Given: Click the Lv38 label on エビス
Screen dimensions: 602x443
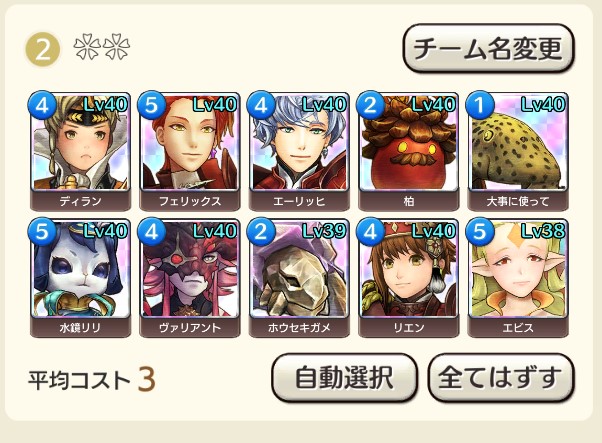Looking at the screenshot, I should 543,231.
